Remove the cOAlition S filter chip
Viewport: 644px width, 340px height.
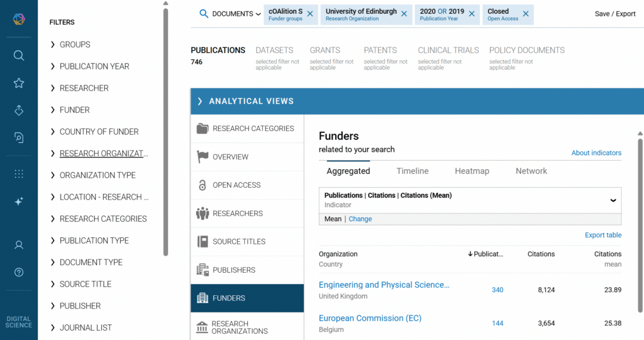click(310, 14)
